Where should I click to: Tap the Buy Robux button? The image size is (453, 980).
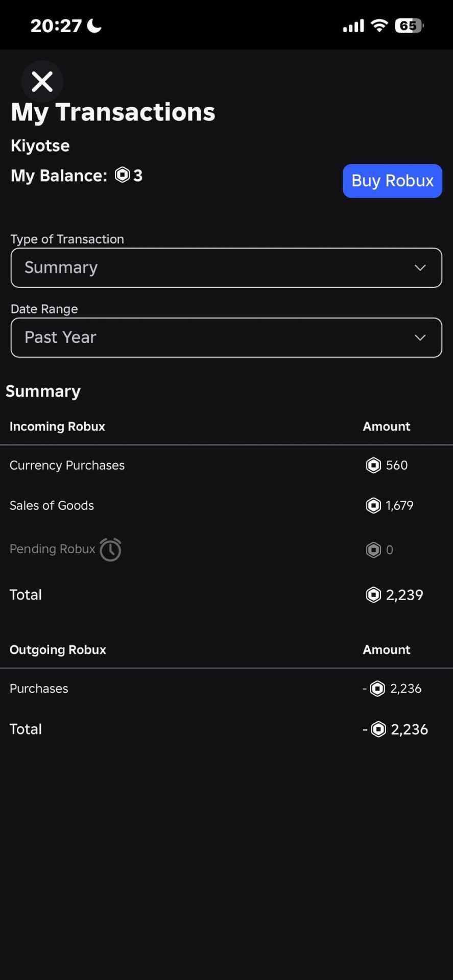[392, 181]
